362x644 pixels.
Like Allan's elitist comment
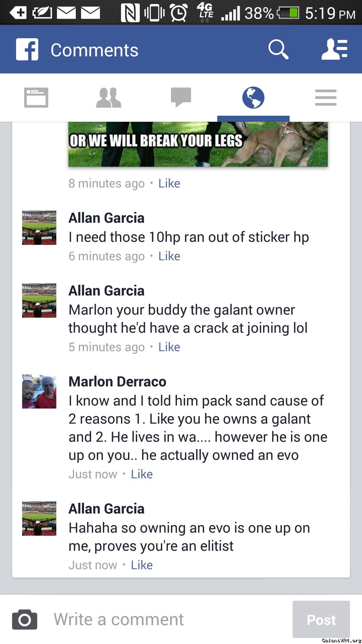click(142, 565)
